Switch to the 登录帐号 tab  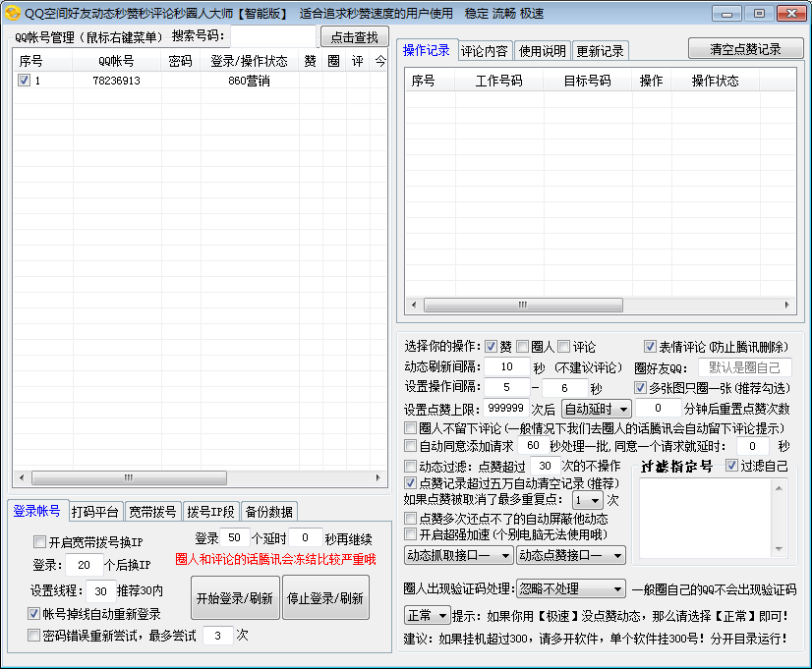37,511
